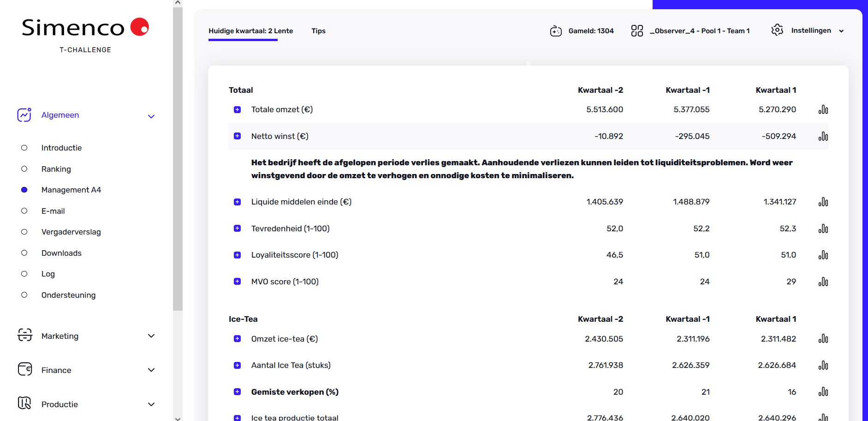Expand the Marketing menu chevron
This screenshot has height=421, width=868.
tap(151, 336)
